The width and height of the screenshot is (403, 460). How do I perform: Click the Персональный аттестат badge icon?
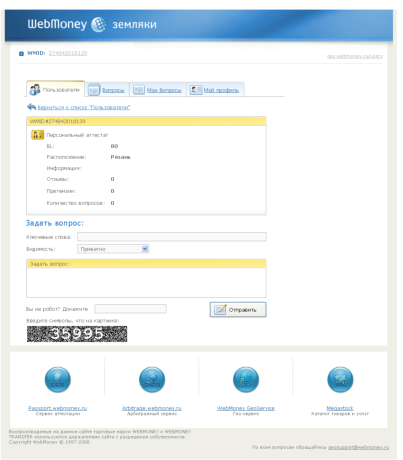coord(38,135)
